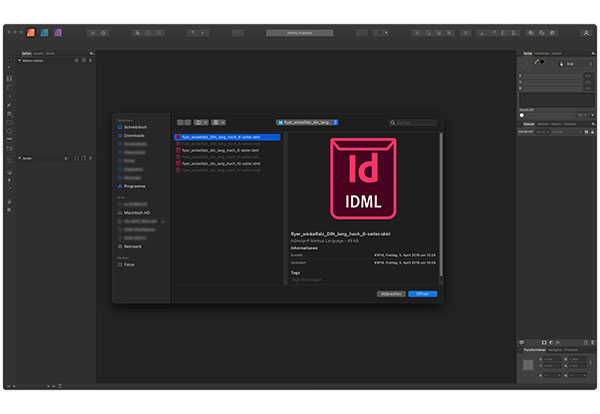The width and height of the screenshot is (600, 414).
Task: Collapse the Masterseiten section
Action: 20,61
